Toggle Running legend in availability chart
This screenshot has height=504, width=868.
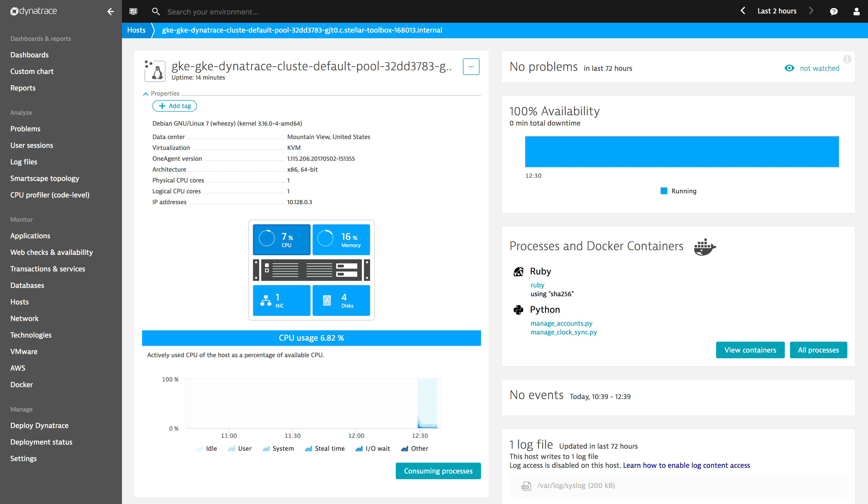point(678,191)
